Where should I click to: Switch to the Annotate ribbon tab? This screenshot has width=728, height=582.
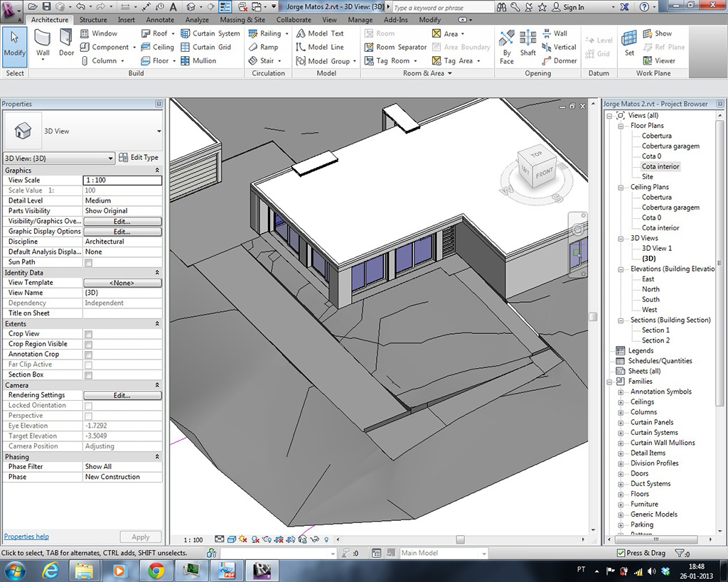159,20
